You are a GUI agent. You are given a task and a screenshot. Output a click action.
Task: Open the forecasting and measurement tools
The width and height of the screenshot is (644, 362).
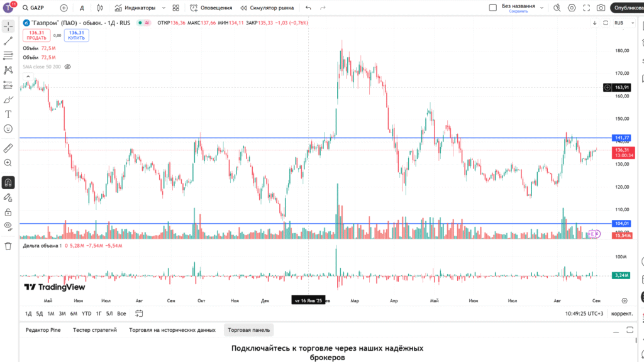pos(8,85)
